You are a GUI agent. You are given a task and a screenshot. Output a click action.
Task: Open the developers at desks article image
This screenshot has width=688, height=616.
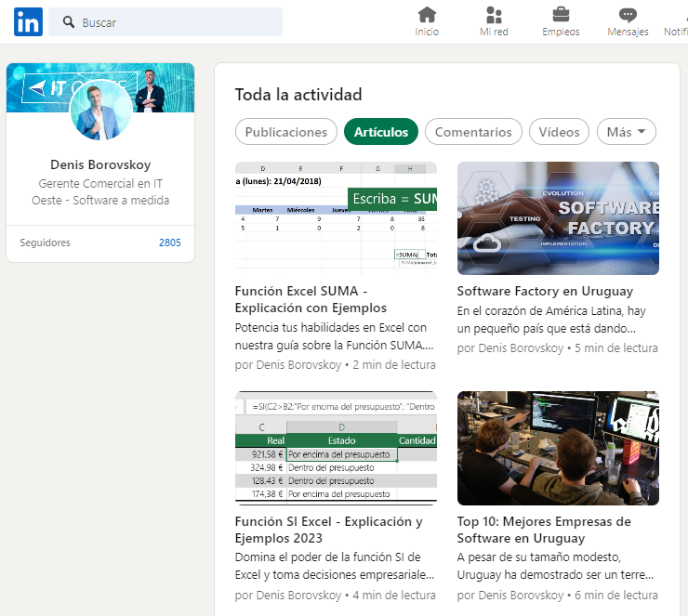pos(558,448)
